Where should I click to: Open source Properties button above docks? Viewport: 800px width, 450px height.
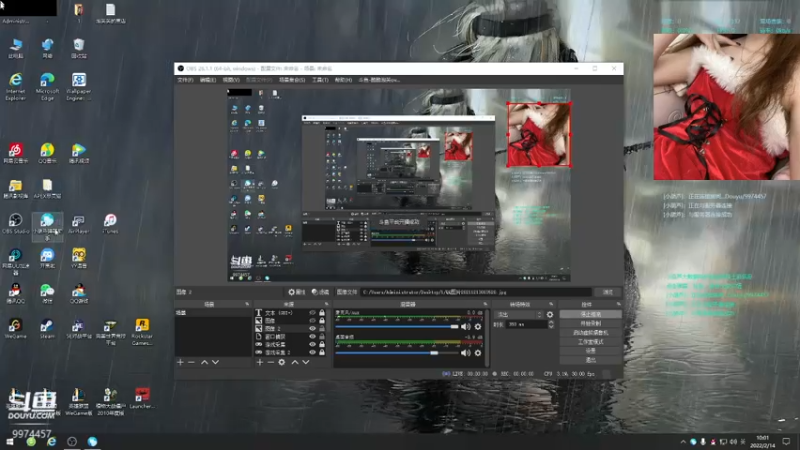point(296,292)
